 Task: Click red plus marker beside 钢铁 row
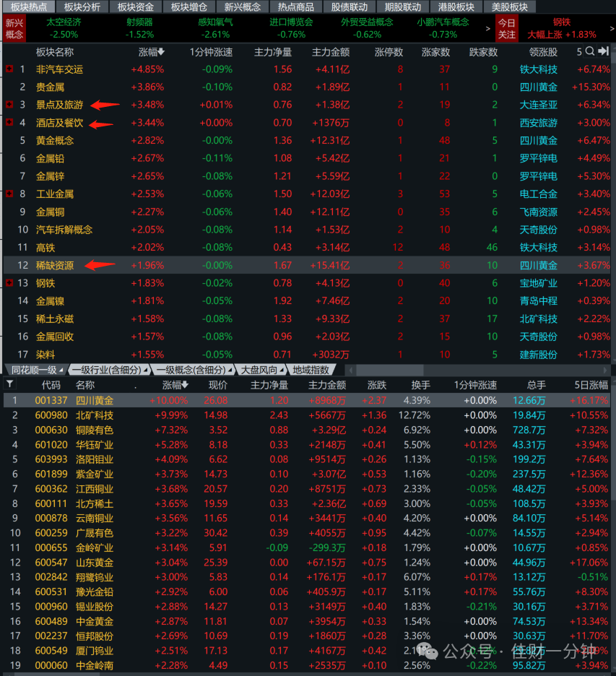coord(9,283)
